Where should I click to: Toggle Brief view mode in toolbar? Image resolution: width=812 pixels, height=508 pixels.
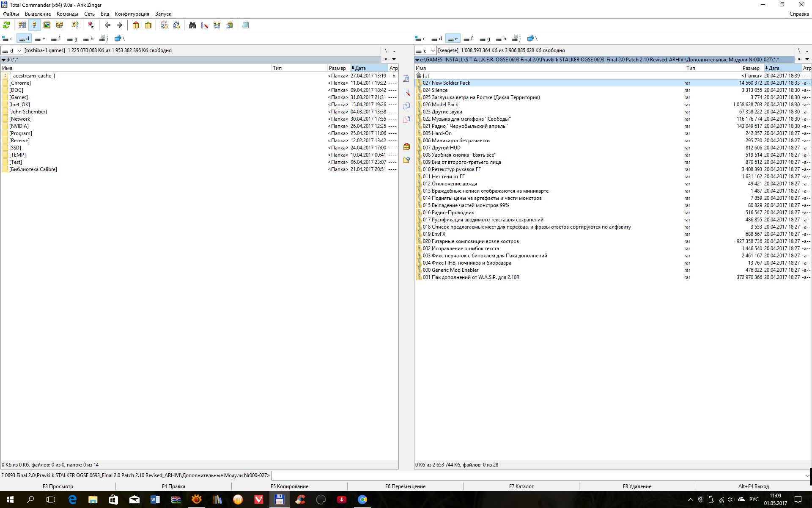[x=22, y=25]
